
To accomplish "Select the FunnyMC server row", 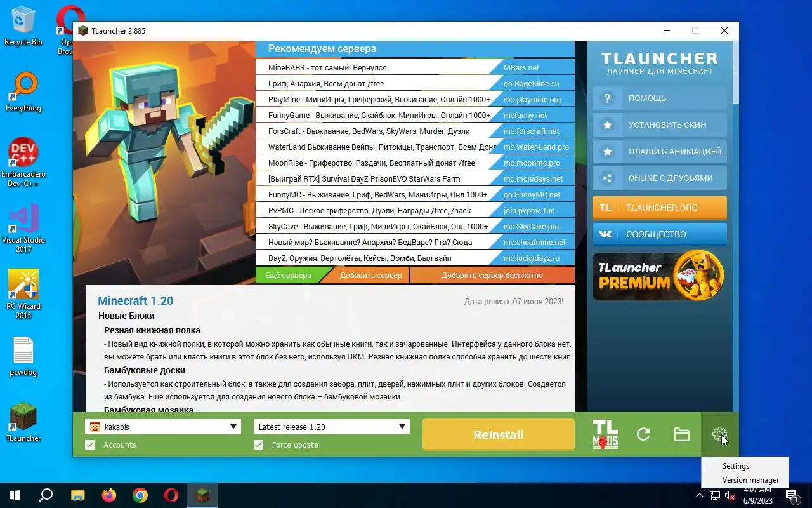I will [415, 194].
